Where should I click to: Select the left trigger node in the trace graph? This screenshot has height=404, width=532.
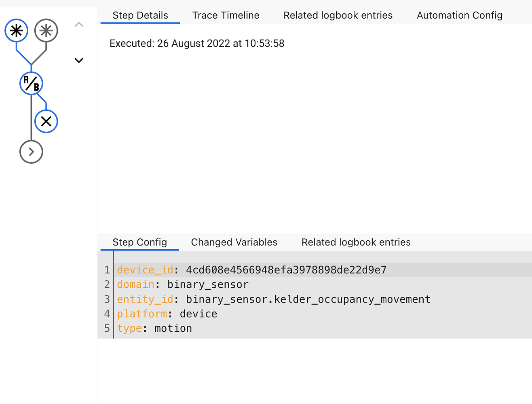pyautogui.click(x=16, y=30)
